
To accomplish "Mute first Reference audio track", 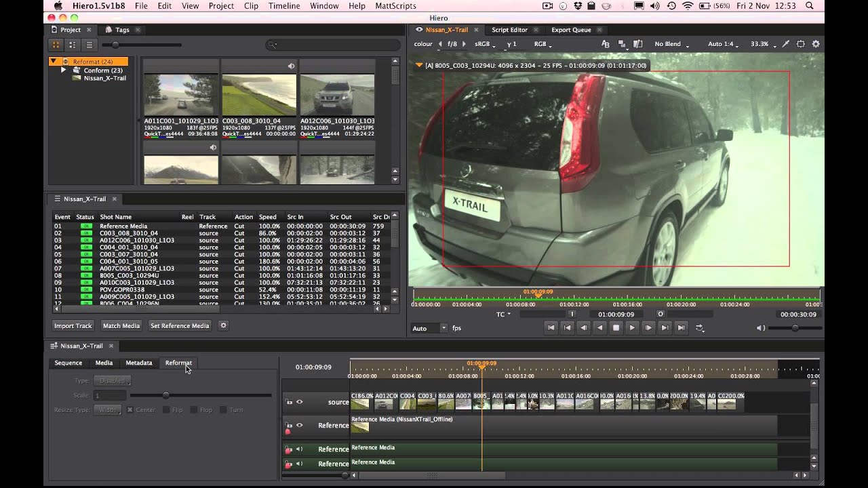I will click(x=299, y=449).
